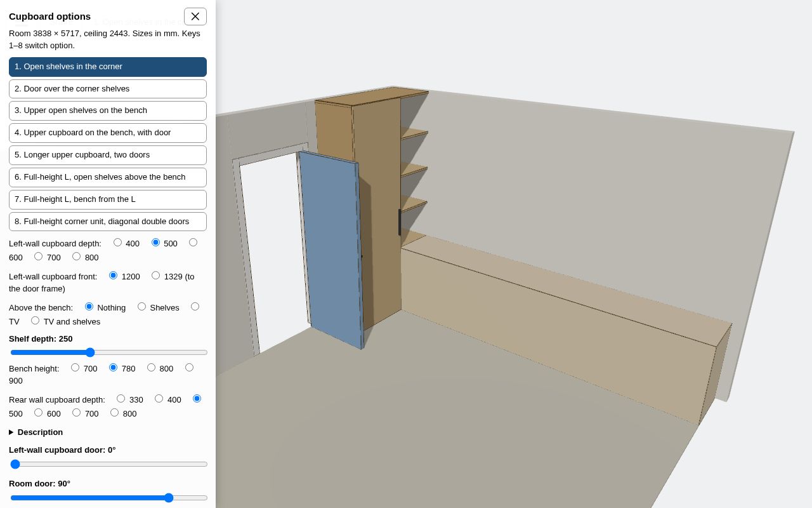Set left-wall cupboard depth to 500
Image resolution: width=812 pixels, height=508 pixels.
155,243
